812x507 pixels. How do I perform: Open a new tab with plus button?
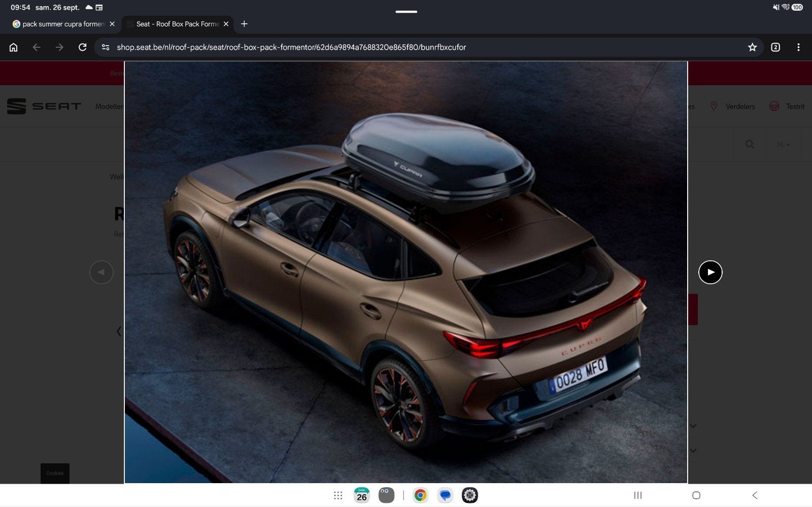[244, 24]
